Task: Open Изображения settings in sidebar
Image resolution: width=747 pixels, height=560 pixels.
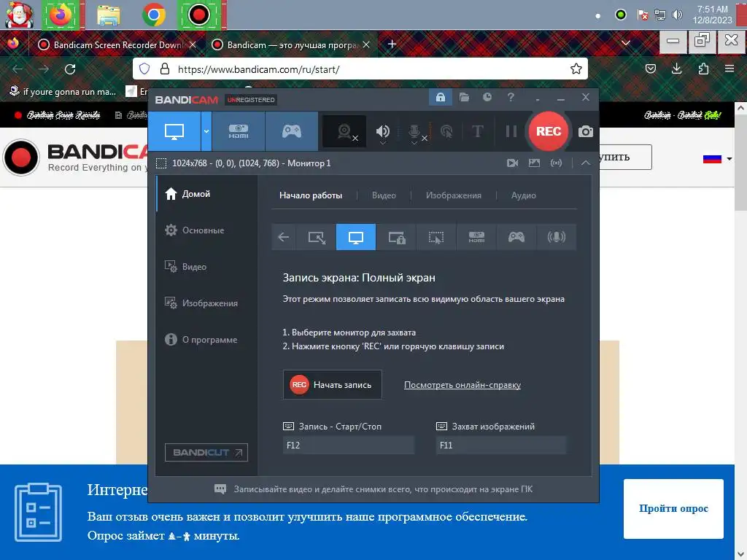Action: pos(206,303)
